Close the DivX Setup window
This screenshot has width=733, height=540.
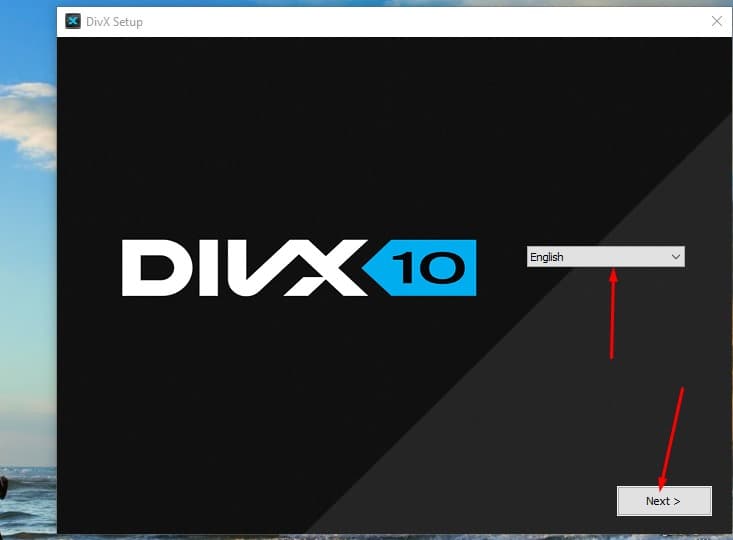(716, 21)
